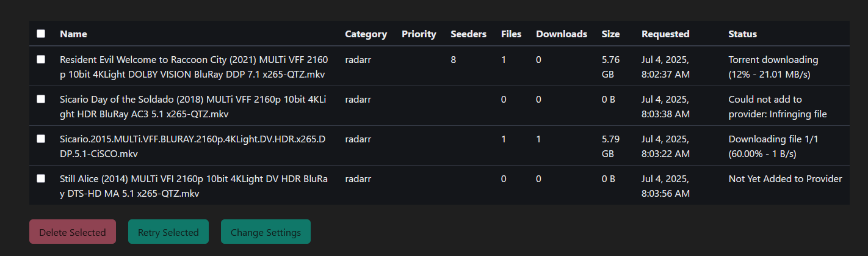Click the Priority column header

419,34
